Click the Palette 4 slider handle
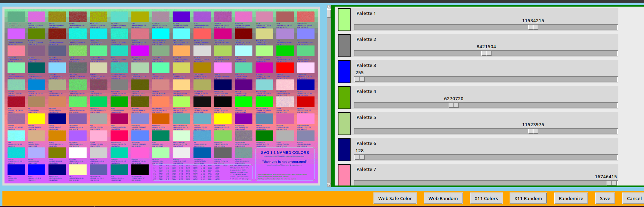Viewport: 644px width, 207px height. click(x=454, y=105)
